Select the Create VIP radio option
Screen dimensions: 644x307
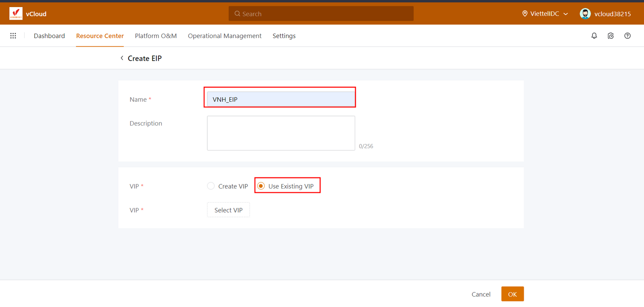coord(211,186)
